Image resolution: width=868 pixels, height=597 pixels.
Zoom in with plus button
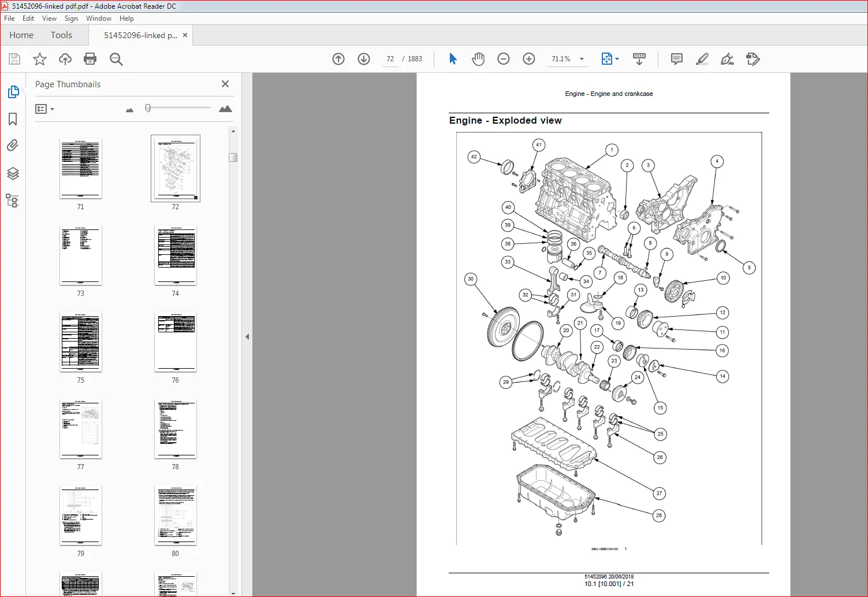coord(529,59)
